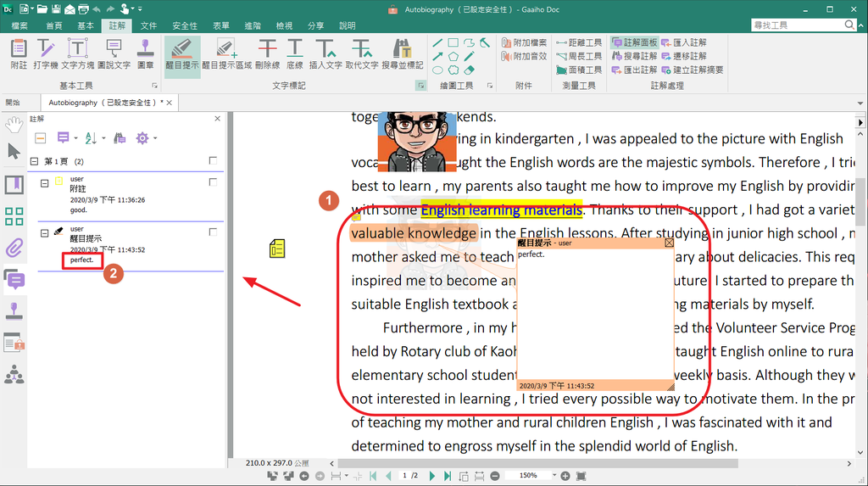
Task: Open the bookmarks sidebar panel
Action: point(14,184)
